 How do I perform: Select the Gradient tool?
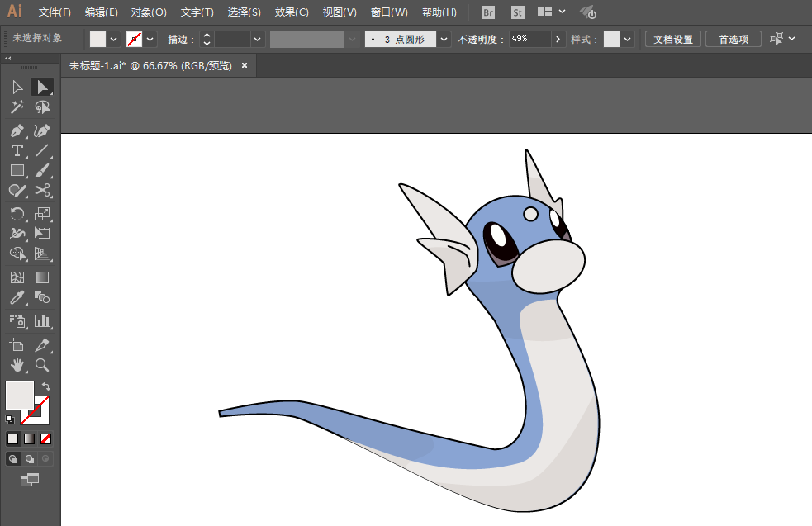(42, 277)
